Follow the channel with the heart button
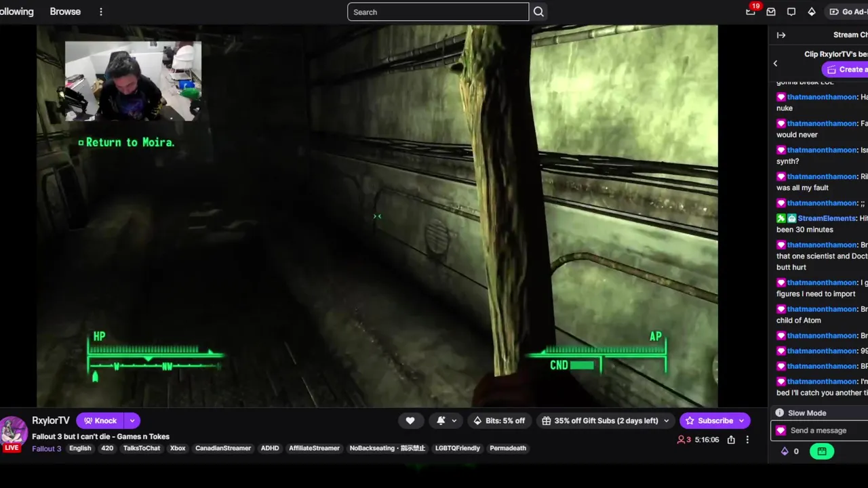 point(410,421)
